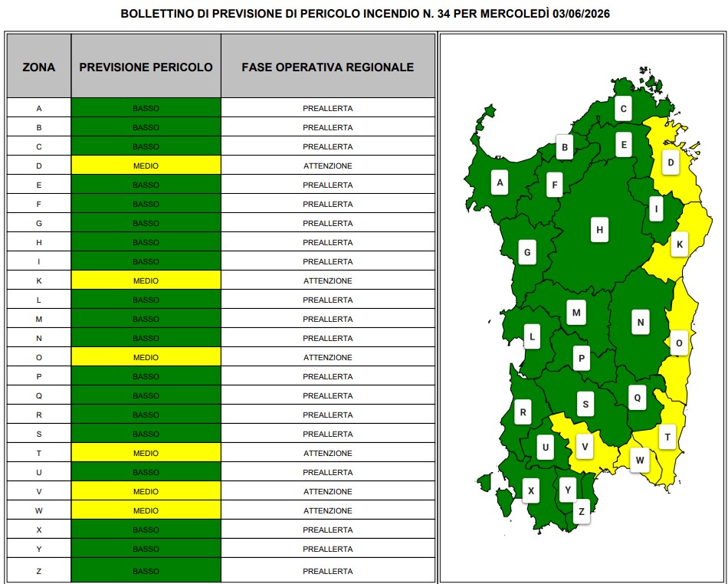Click the PREALLERTA cell in row A
Image resolution: width=728 pixels, height=584 pixels.
click(x=328, y=108)
